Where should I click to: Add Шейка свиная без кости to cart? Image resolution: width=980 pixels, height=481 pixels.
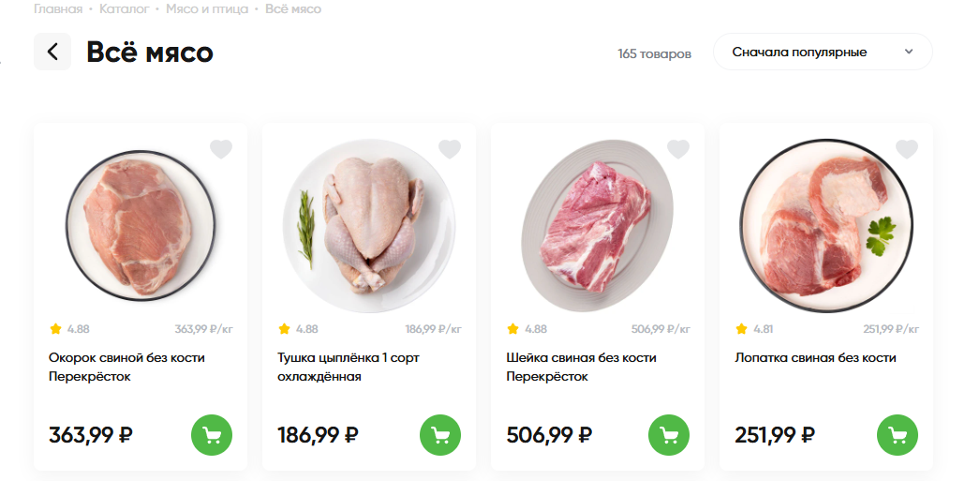(669, 435)
